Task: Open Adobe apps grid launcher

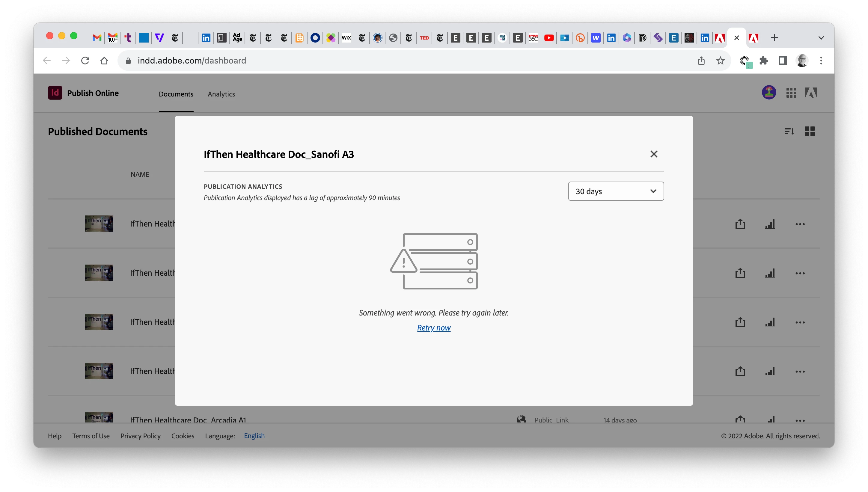Action: 791,93
